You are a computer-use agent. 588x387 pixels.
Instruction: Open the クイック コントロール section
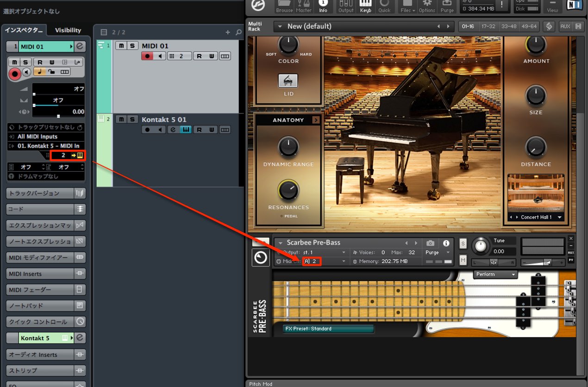click(x=46, y=322)
